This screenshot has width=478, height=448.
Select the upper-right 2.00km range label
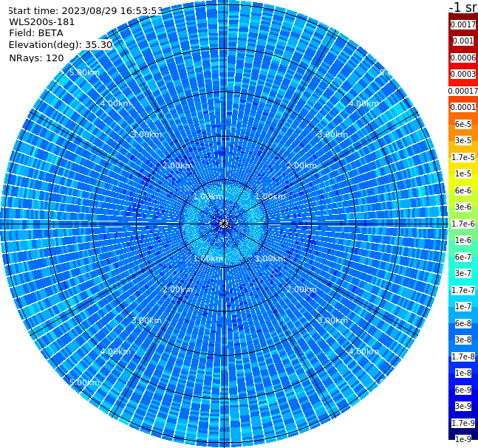click(302, 165)
